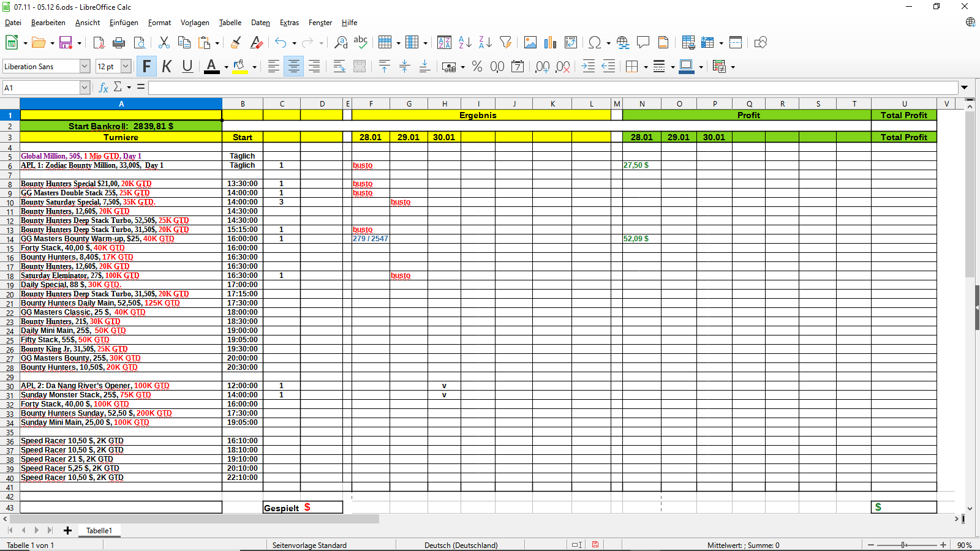Open the font size dropdown showing 12 pt

tap(126, 66)
